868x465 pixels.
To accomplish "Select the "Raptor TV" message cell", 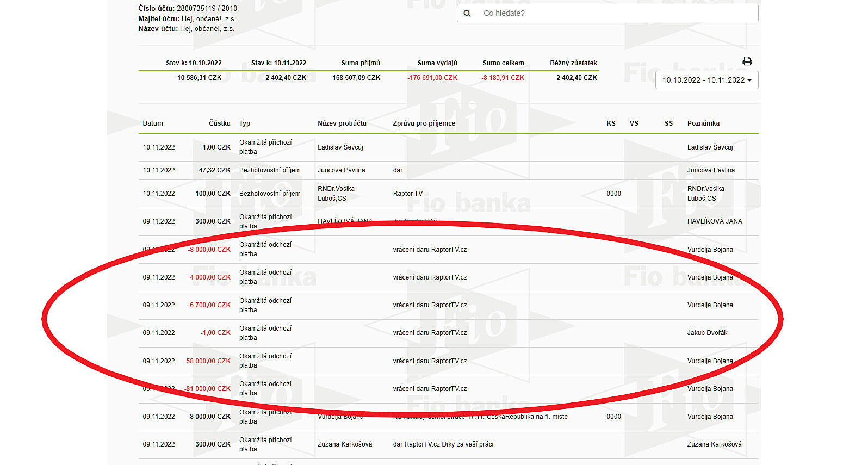I will coord(408,194).
